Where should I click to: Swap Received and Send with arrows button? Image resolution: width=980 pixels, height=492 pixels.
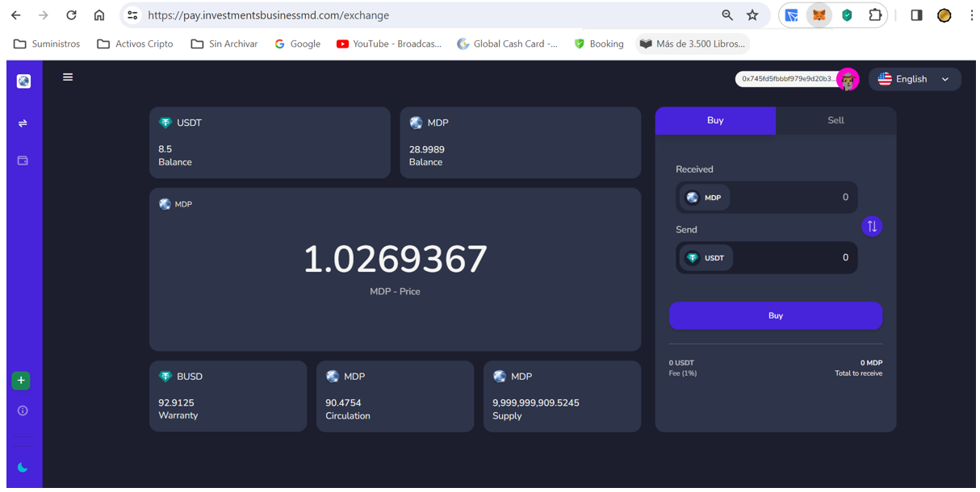(871, 227)
